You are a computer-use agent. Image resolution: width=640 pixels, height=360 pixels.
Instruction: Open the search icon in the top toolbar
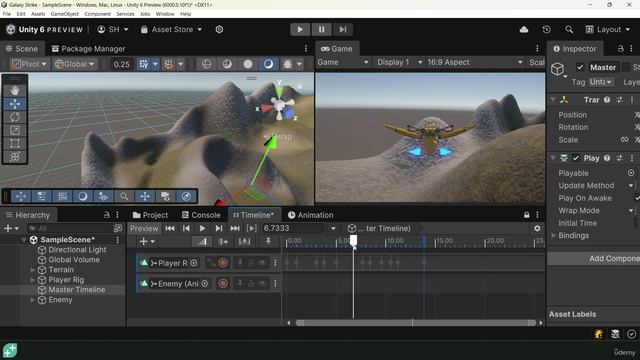coord(569,29)
